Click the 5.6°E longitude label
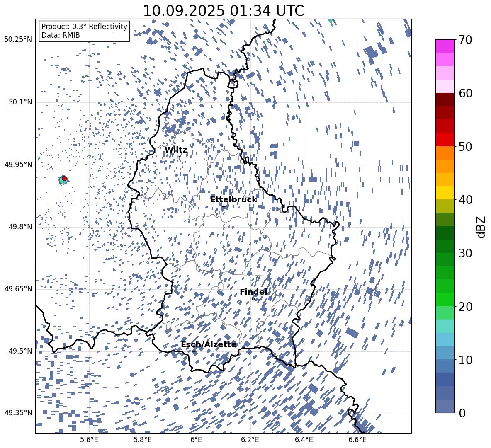491x448 pixels. coord(89,440)
